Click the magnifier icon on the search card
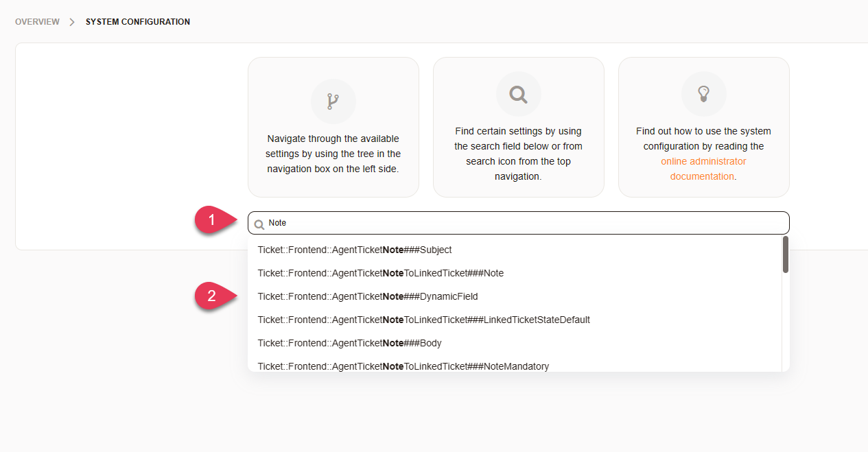 tap(518, 94)
